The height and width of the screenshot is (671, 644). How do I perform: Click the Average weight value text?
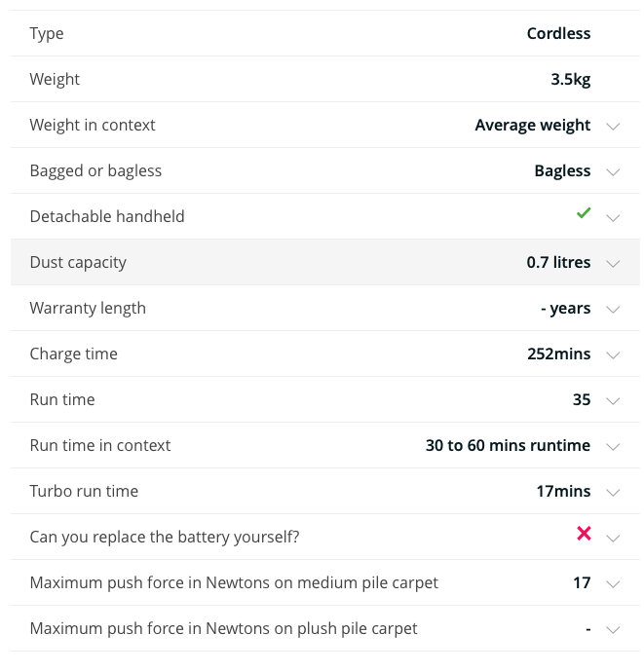point(533,126)
